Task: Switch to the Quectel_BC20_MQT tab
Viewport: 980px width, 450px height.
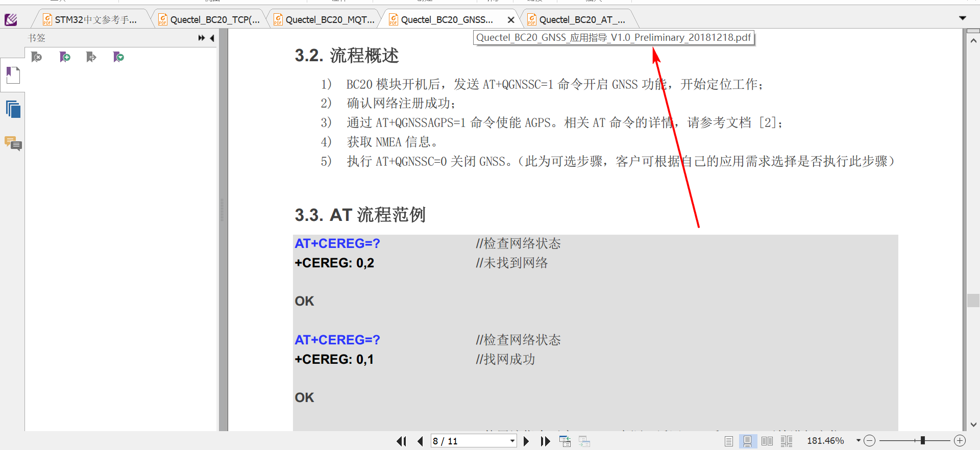Action: click(x=325, y=19)
